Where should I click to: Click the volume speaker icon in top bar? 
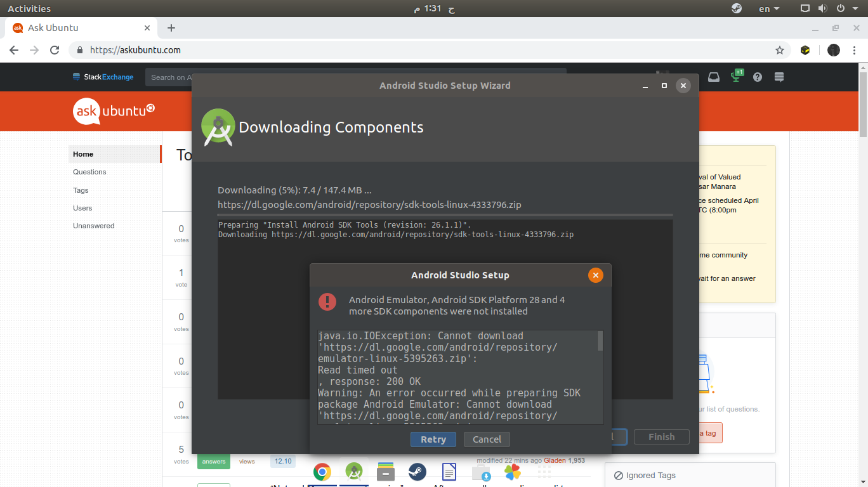822,9
